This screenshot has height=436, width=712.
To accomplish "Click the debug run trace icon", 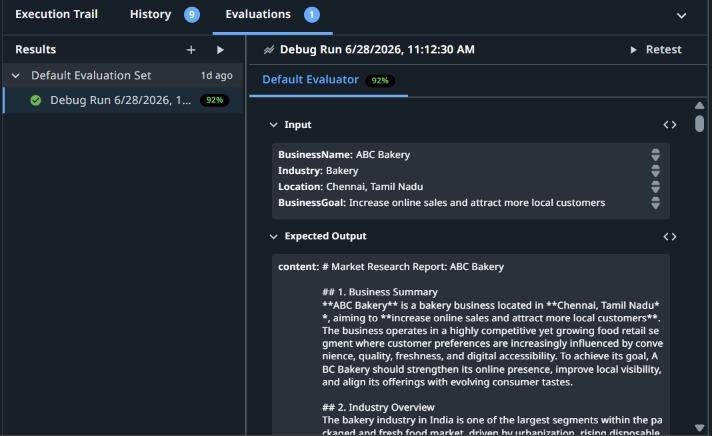I will pos(269,50).
